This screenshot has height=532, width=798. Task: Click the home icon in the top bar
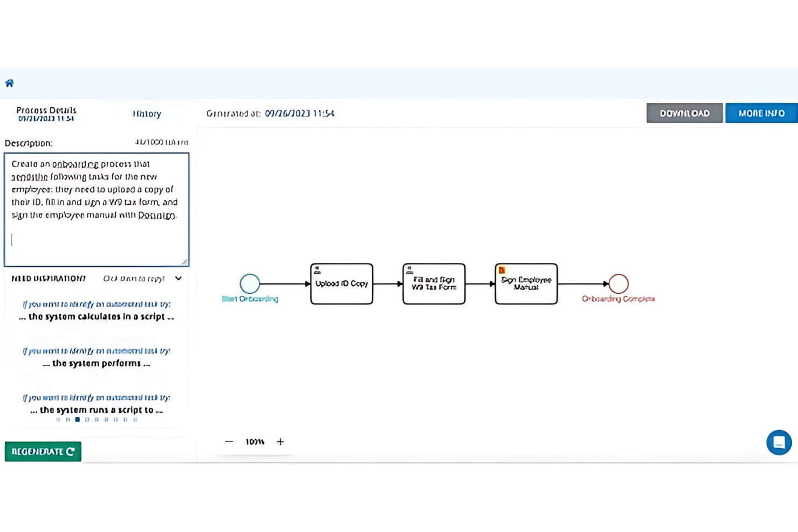point(9,83)
